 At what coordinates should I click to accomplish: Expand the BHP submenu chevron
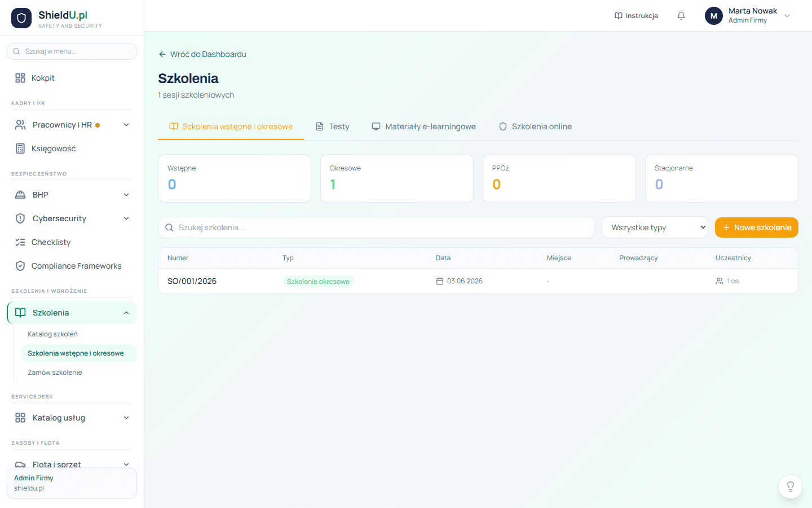tap(126, 195)
